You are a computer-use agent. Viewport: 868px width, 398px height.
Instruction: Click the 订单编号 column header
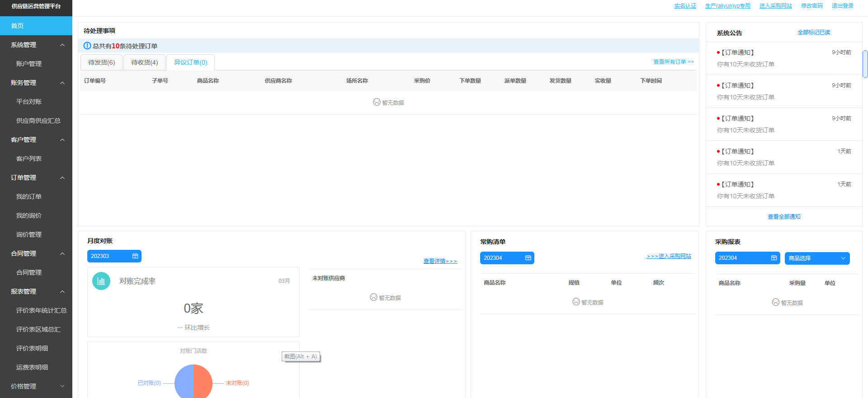tap(95, 81)
